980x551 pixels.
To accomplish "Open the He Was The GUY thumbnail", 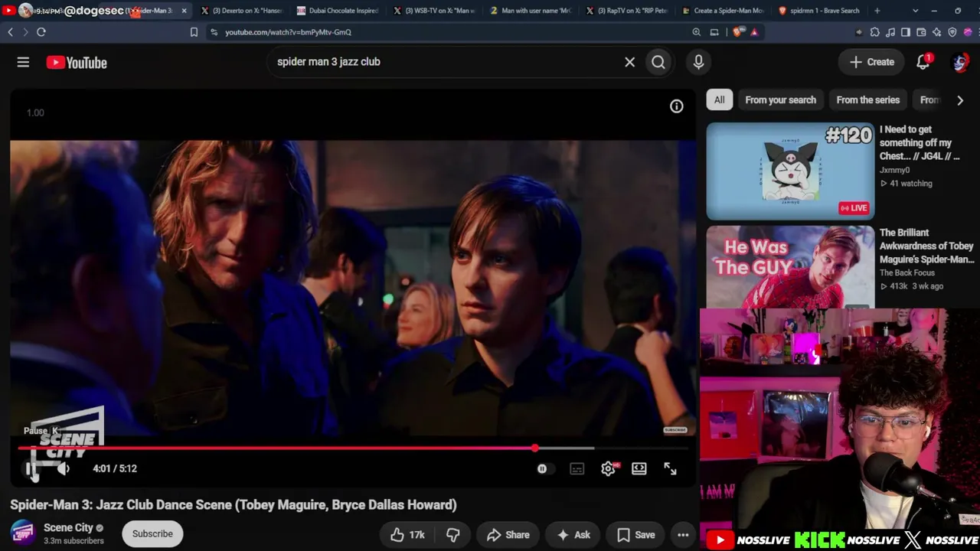I will [790, 267].
